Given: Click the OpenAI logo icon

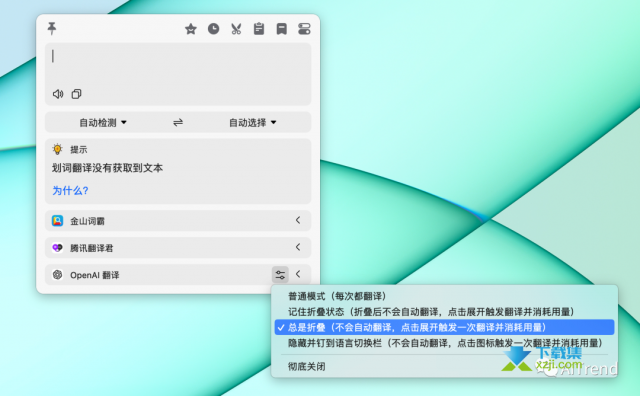Looking at the screenshot, I should [58, 275].
